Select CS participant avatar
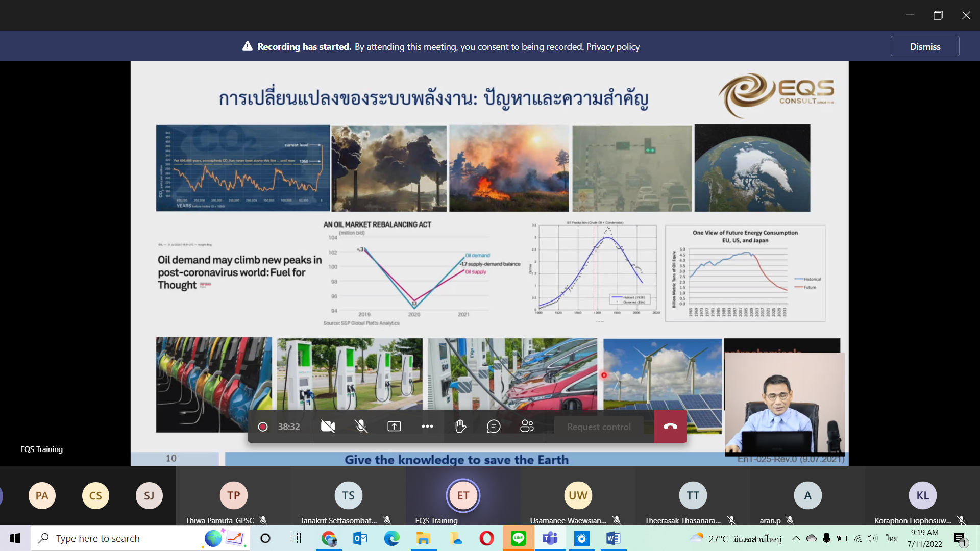The image size is (980, 551). pyautogui.click(x=95, y=495)
